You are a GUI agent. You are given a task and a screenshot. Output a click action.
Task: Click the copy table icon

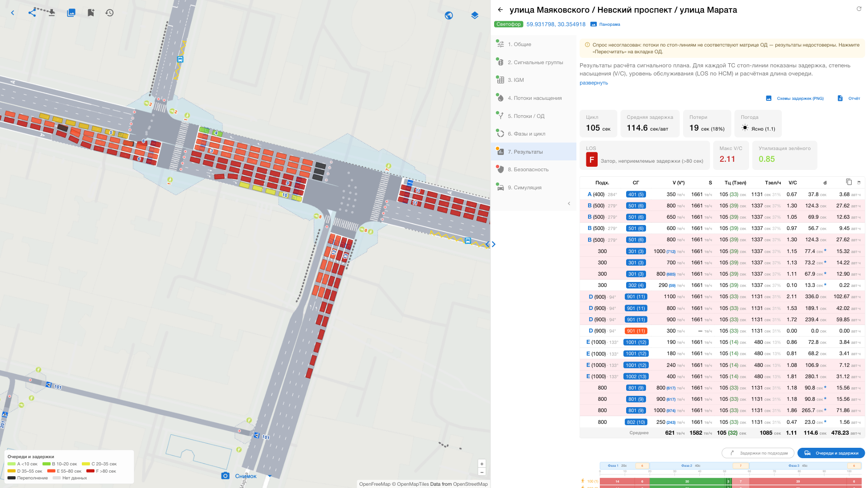[x=849, y=182]
